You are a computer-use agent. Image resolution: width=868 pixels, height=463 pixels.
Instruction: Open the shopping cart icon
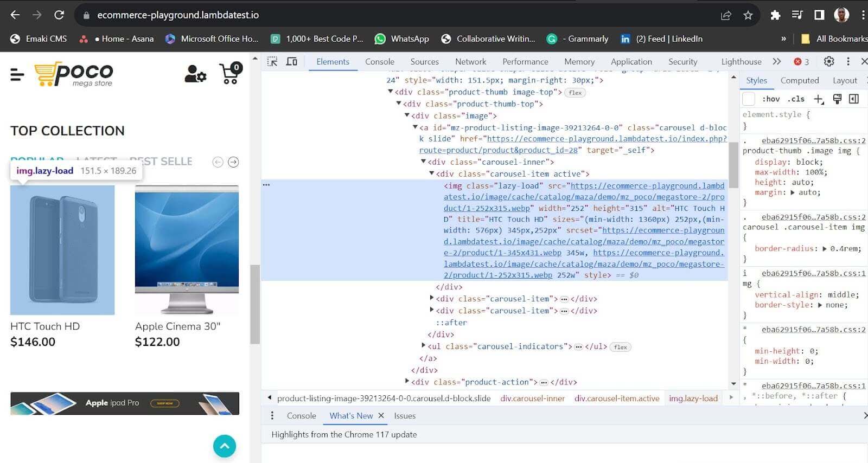click(x=231, y=74)
